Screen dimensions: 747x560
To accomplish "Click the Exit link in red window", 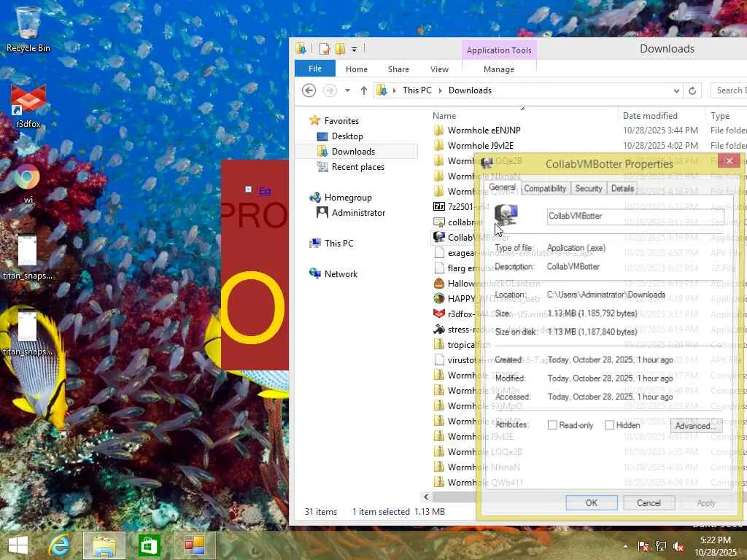I will 265,192.
